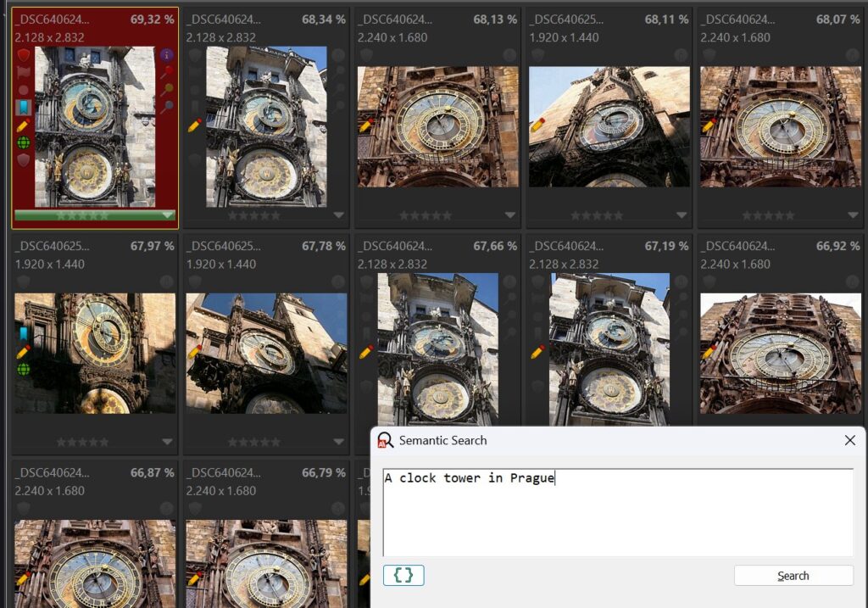This screenshot has width=868, height=608.
Task: Toggle the flag icon on the 69,32 % thumbnail
Action: 23,72
